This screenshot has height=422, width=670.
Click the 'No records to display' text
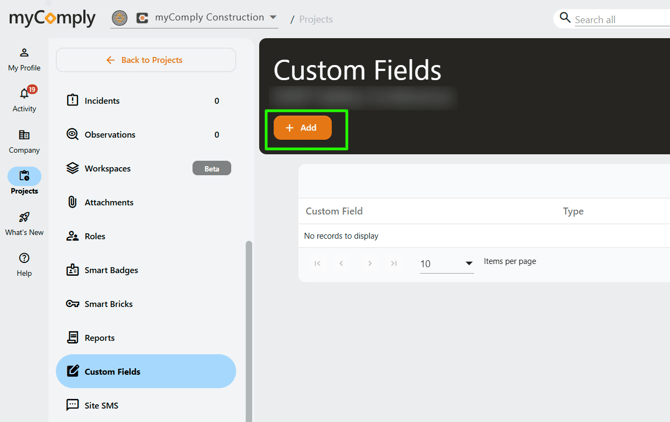341,236
